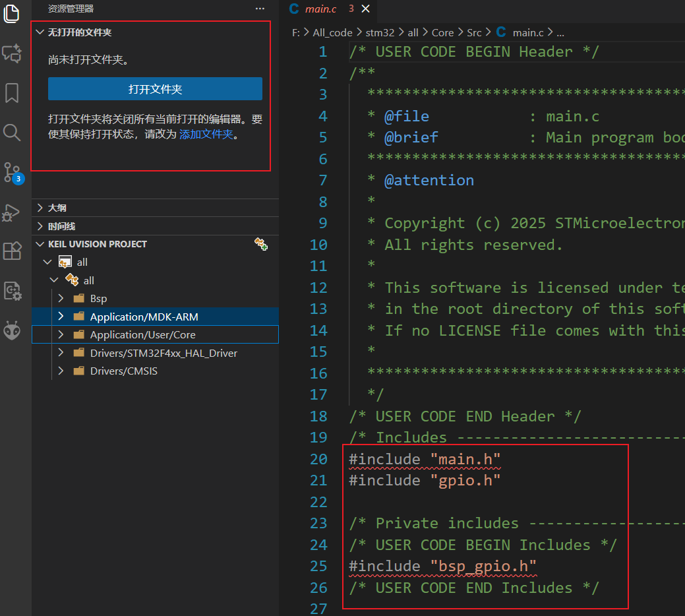Click the 打开文件夹 button

(x=155, y=89)
